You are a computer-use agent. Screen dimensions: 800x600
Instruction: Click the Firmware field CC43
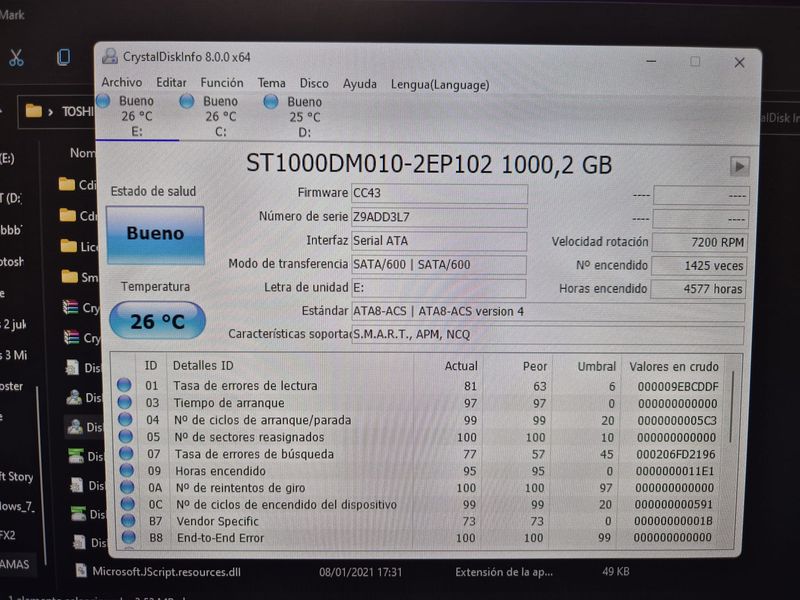[439, 193]
